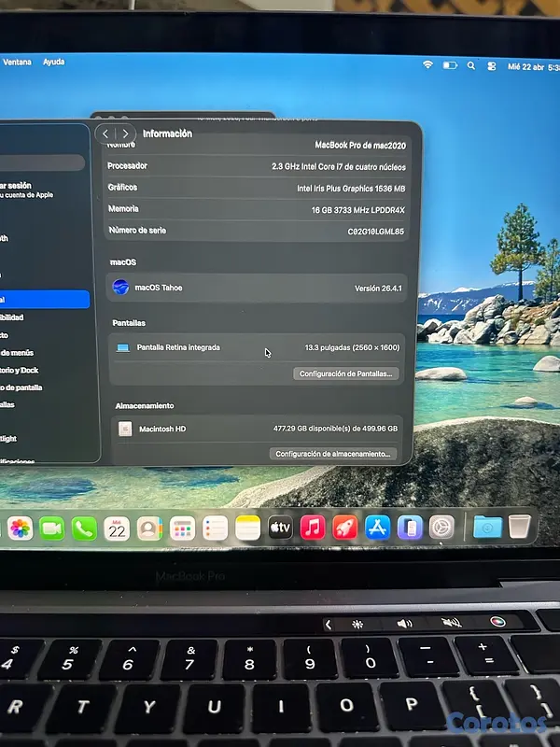Open the Trash in the Dock

(520, 527)
